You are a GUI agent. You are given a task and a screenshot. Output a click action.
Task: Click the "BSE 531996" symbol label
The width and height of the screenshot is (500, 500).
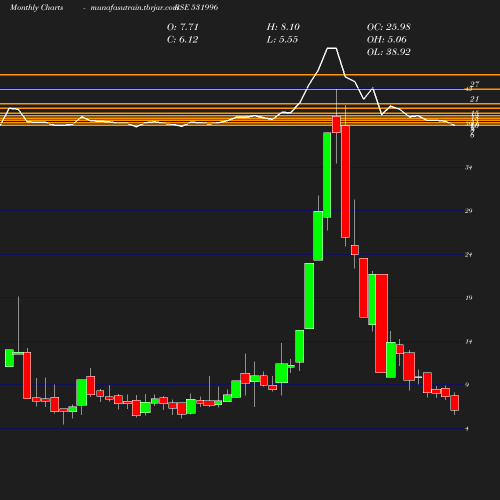197,7
